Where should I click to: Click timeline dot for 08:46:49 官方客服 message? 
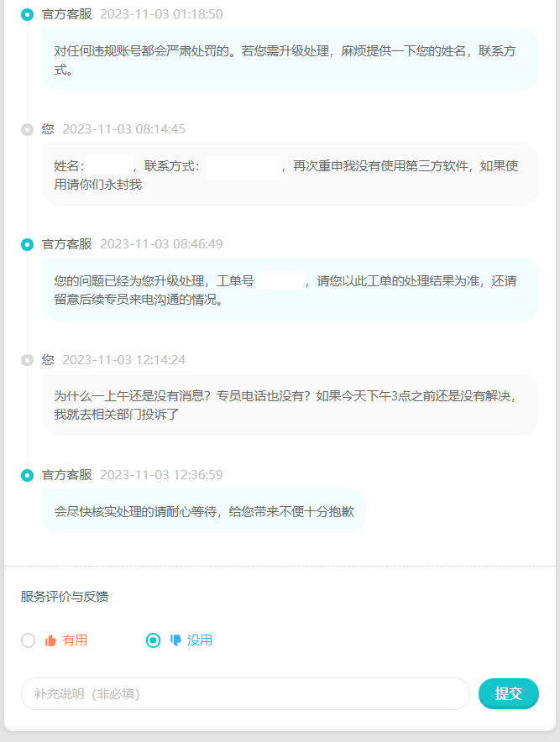point(28,244)
